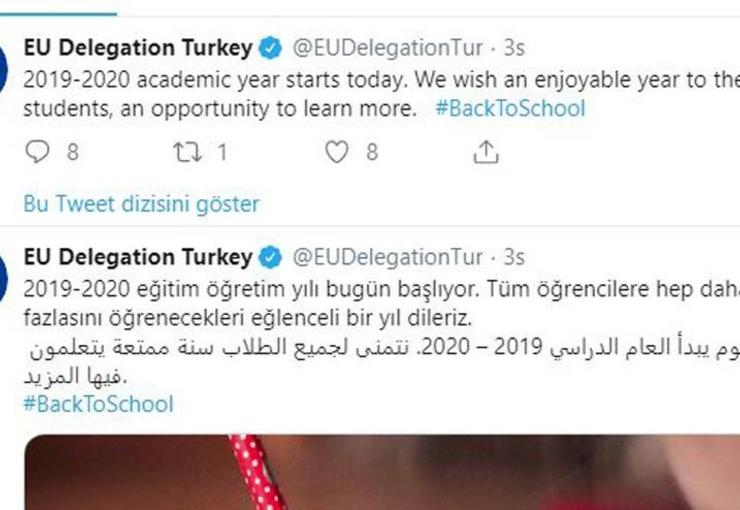Click EU Delegation Turkey name on the first tweet
The image size is (740, 510).
point(138,48)
